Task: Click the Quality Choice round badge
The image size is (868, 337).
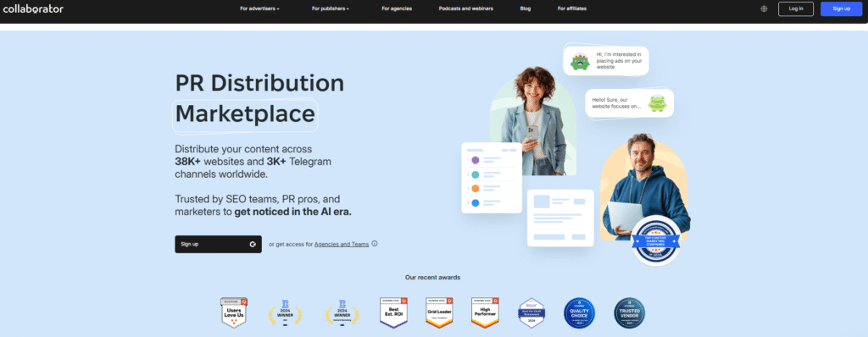Action: [x=579, y=313]
